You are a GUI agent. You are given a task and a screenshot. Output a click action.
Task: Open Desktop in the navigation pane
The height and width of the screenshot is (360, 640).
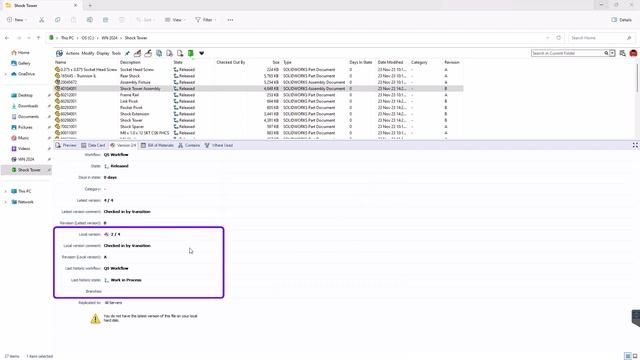click(x=22, y=95)
